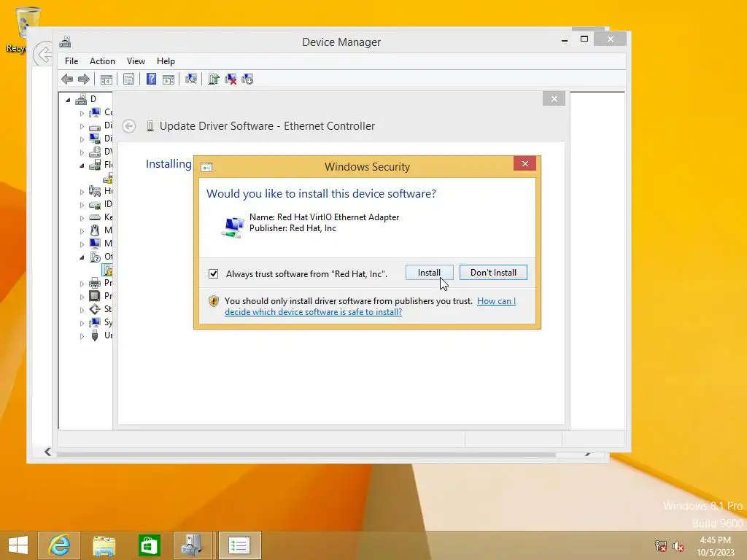Select the Keyboards category

coord(101,217)
